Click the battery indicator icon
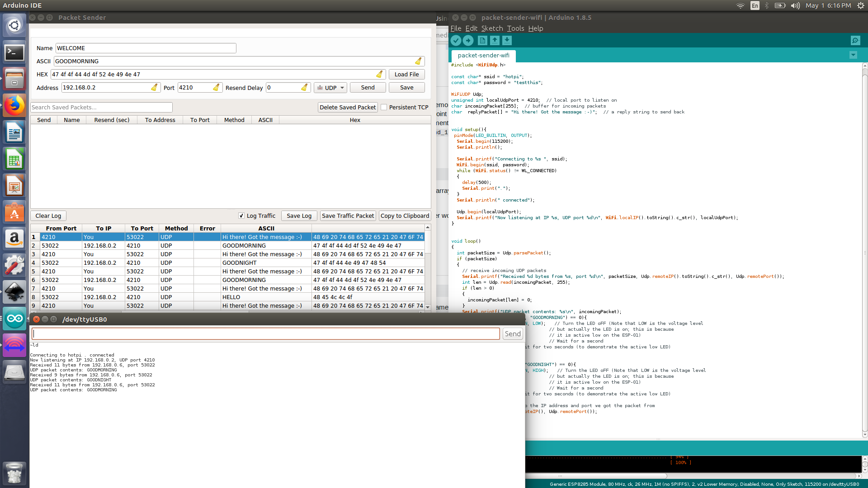Screen dimensions: 868x488 [x=780, y=5]
